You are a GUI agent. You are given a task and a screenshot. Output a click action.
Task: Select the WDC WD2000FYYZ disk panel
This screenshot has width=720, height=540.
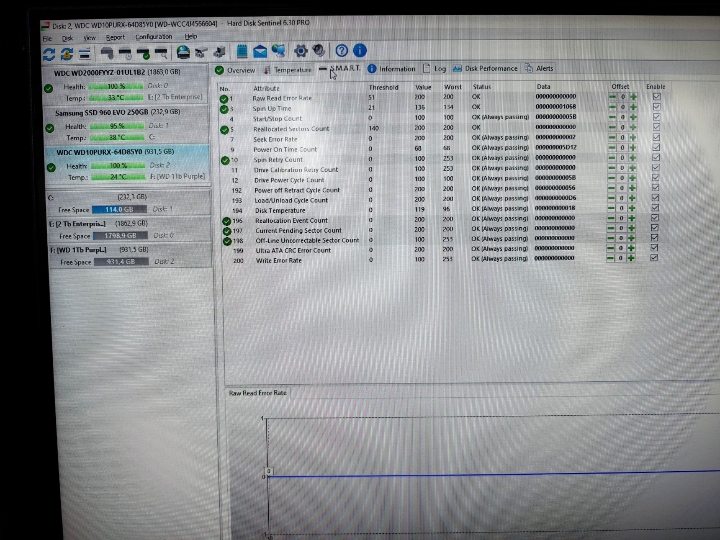click(126, 85)
